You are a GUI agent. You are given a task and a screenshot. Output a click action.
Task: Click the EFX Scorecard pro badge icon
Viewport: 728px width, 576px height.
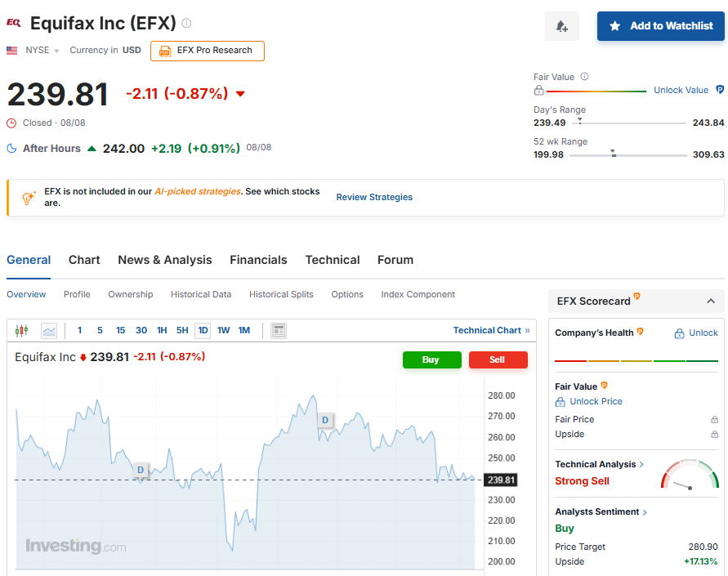(637, 296)
